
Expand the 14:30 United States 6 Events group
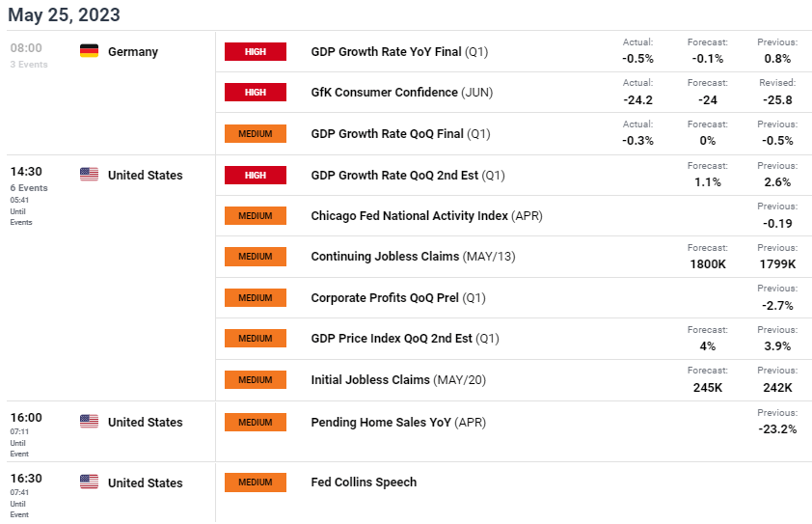point(29,179)
